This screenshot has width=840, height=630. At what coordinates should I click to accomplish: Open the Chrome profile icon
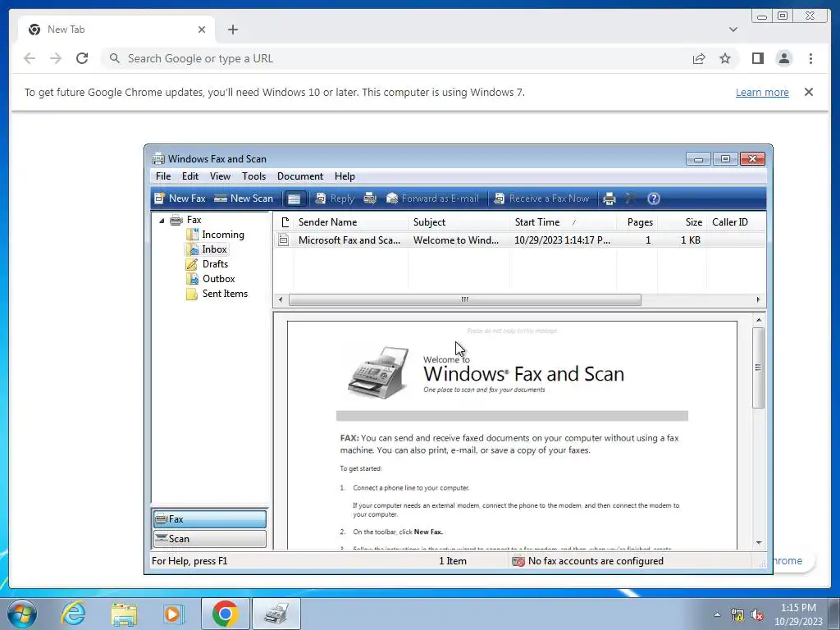784,58
